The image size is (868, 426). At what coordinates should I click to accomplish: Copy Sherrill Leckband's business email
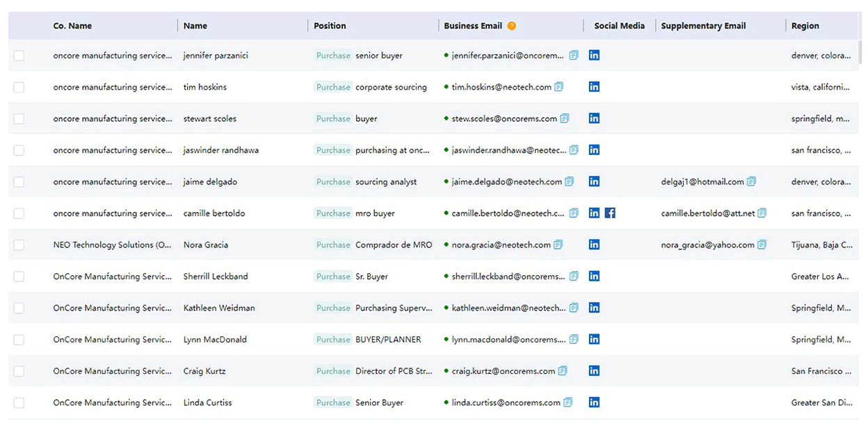point(574,276)
